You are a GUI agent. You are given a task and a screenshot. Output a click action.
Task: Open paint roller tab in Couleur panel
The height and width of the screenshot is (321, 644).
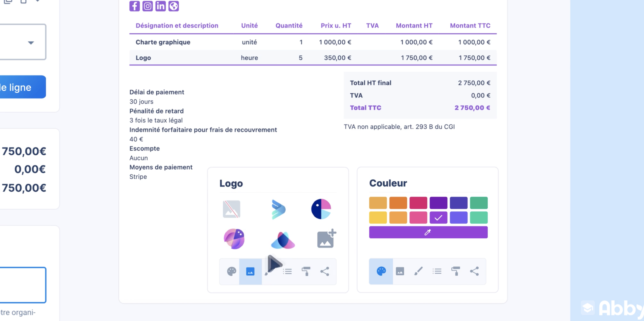click(x=456, y=271)
